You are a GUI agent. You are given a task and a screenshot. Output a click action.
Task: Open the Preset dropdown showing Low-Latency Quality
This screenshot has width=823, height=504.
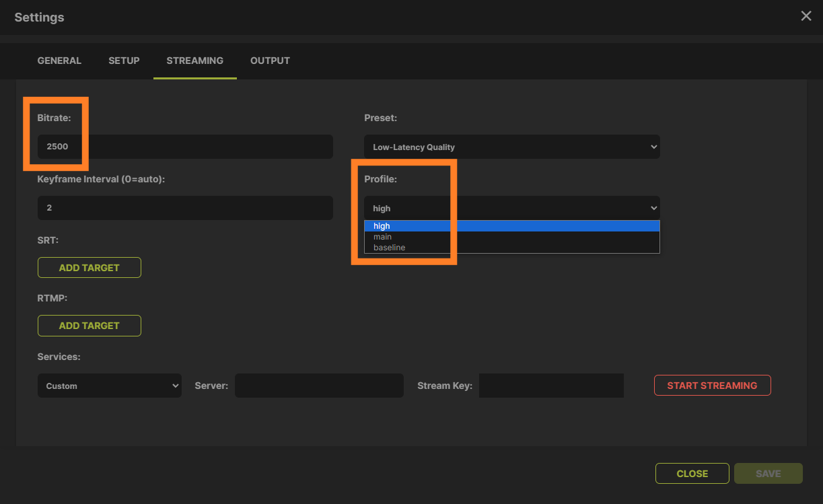point(512,147)
